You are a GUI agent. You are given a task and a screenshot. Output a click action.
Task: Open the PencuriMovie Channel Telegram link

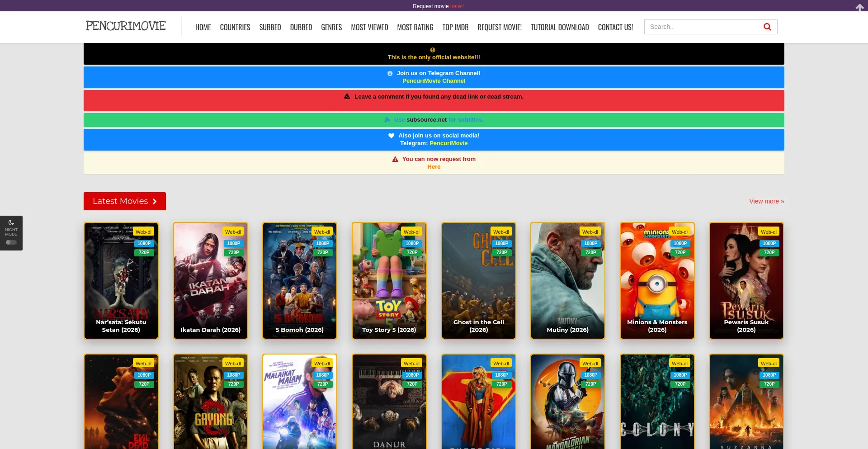click(x=434, y=81)
